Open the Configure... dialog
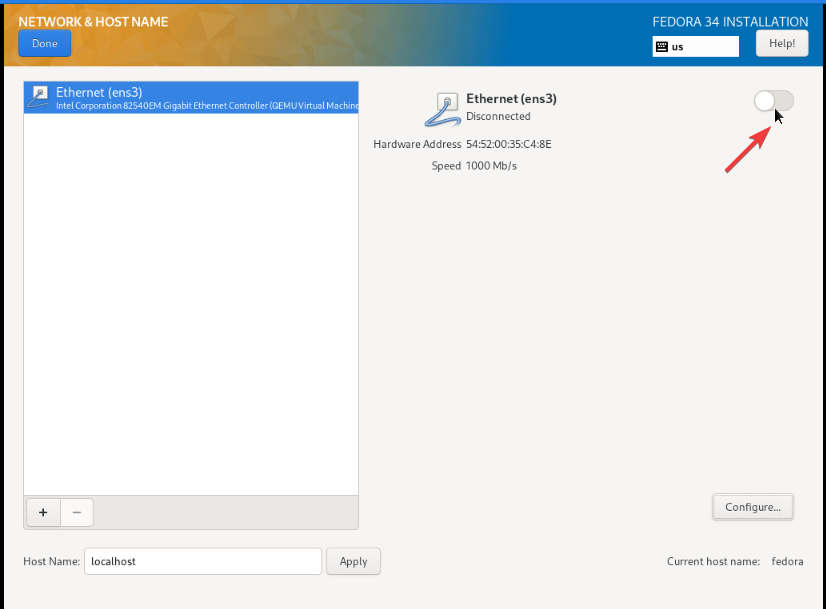The image size is (826, 609). [x=752, y=507]
